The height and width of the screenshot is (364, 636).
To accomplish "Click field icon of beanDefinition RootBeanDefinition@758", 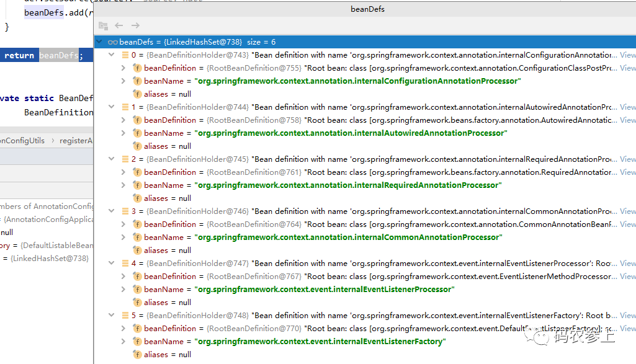I will coord(137,120).
